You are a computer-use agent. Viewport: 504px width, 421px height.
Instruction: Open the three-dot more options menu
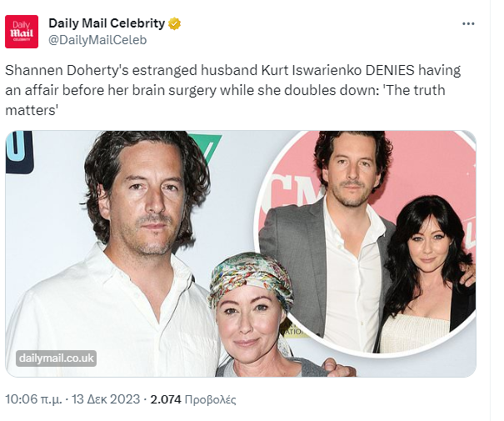pyautogui.click(x=468, y=23)
